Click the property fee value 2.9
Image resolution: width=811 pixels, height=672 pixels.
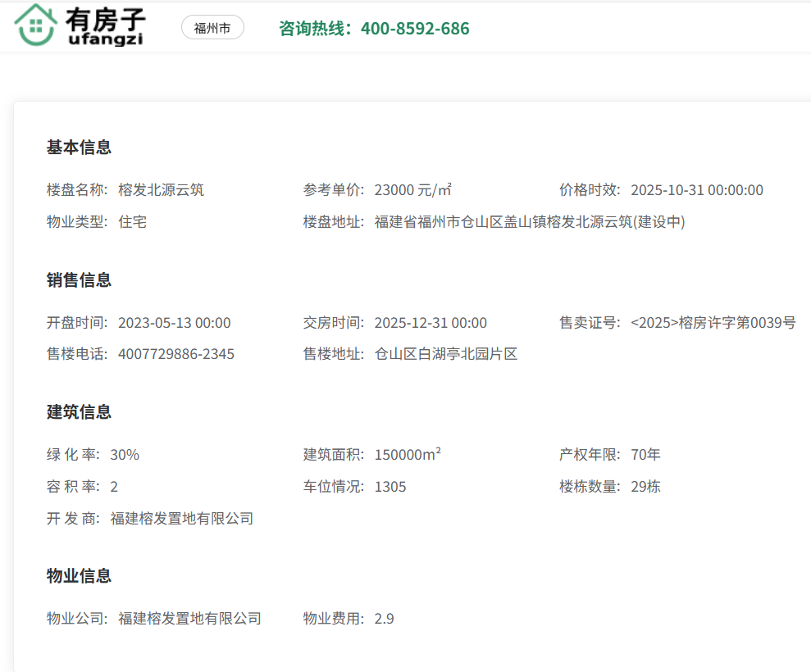(384, 619)
